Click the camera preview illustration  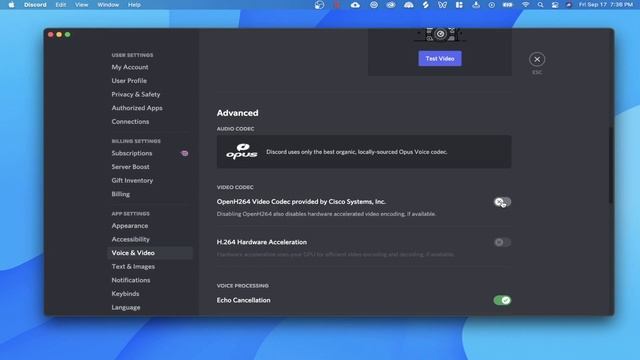440,35
